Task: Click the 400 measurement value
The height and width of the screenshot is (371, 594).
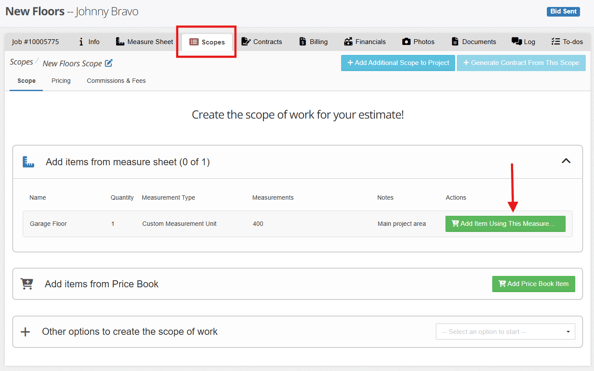Action: (x=258, y=224)
